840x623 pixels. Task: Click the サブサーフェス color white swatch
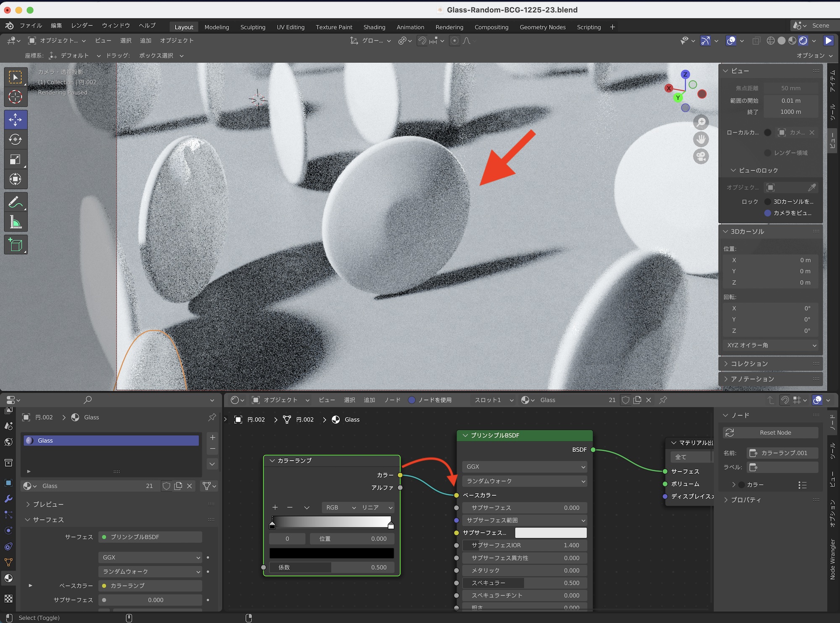pos(550,533)
